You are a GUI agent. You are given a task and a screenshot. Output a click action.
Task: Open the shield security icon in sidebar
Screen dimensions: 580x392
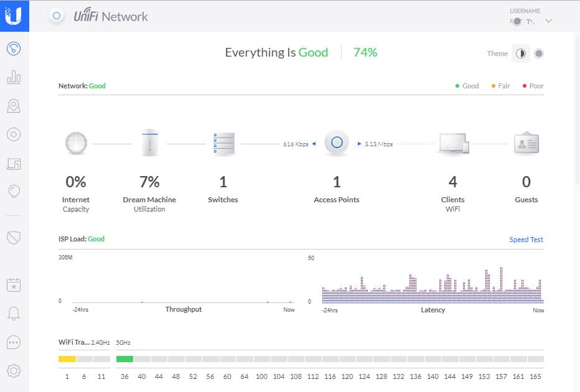point(14,237)
